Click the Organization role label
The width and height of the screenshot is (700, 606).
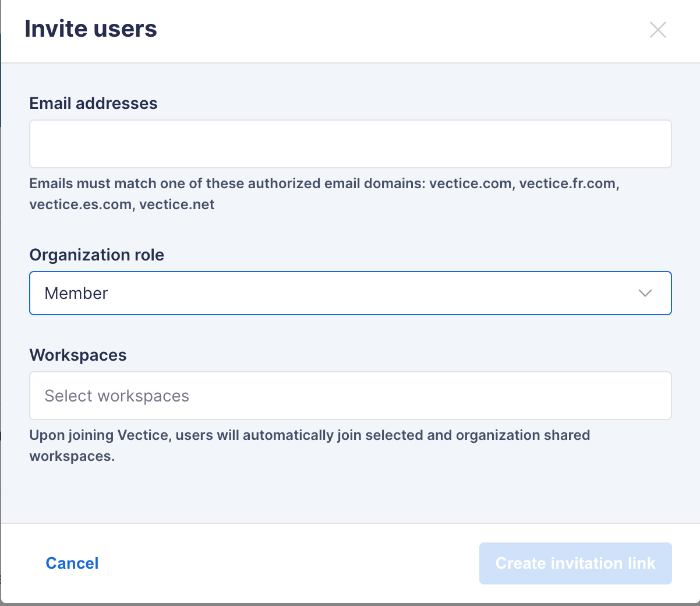pyautogui.click(x=97, y=255)
